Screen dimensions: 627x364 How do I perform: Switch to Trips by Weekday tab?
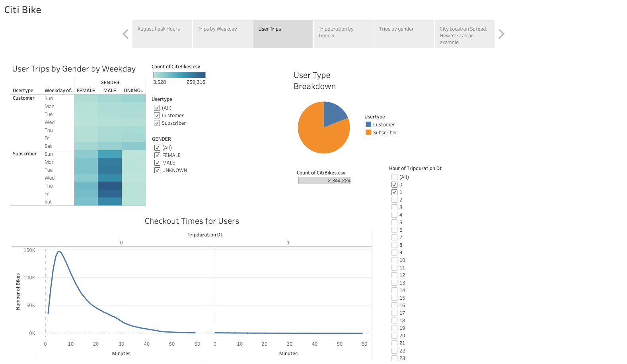click(223, 34)
